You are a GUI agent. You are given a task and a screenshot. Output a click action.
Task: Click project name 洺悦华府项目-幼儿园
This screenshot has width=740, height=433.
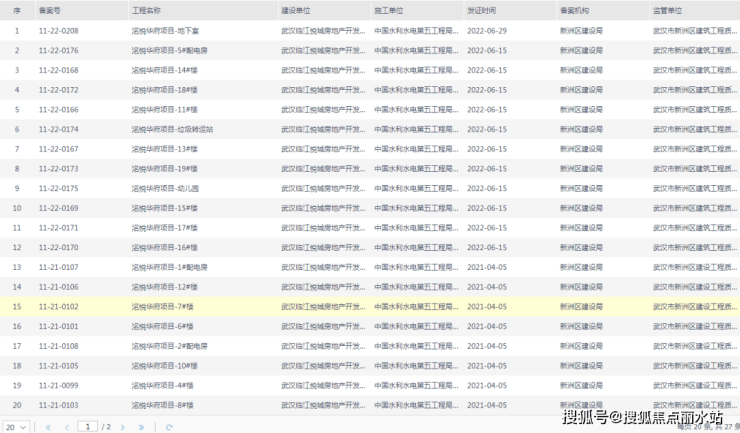tap(165, 188)
